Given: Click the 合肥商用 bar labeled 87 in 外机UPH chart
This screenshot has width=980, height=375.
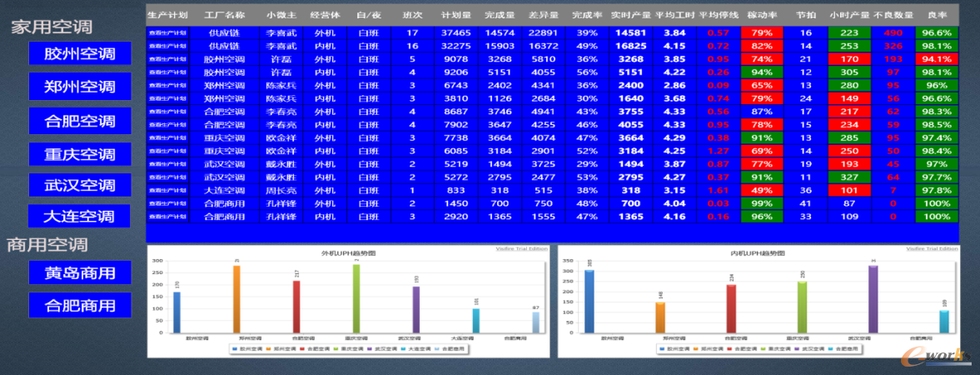Looking at the screenshot, I should 535,322.
